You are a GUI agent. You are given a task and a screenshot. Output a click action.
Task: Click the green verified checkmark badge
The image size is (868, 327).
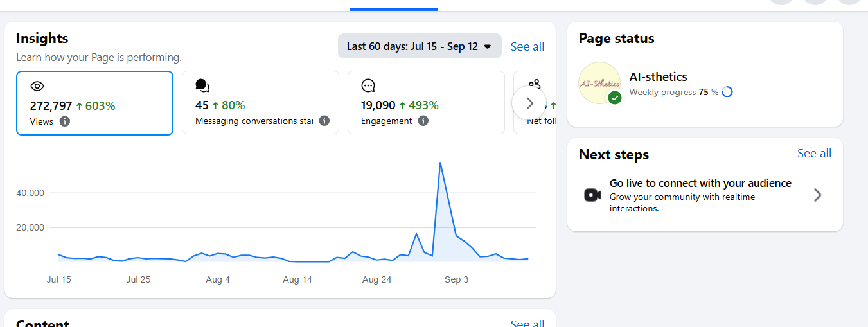(615, 98)
